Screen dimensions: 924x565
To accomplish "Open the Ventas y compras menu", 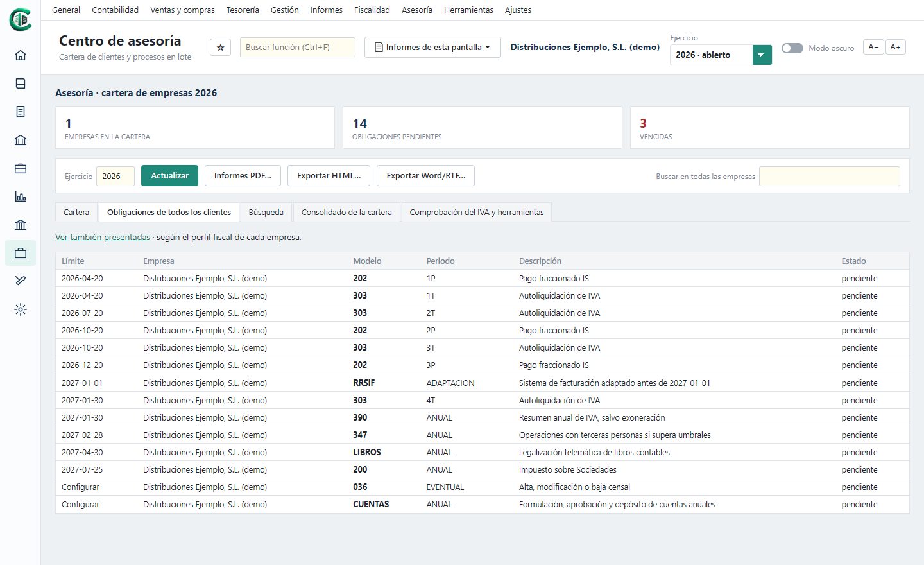I will (182, 10).
